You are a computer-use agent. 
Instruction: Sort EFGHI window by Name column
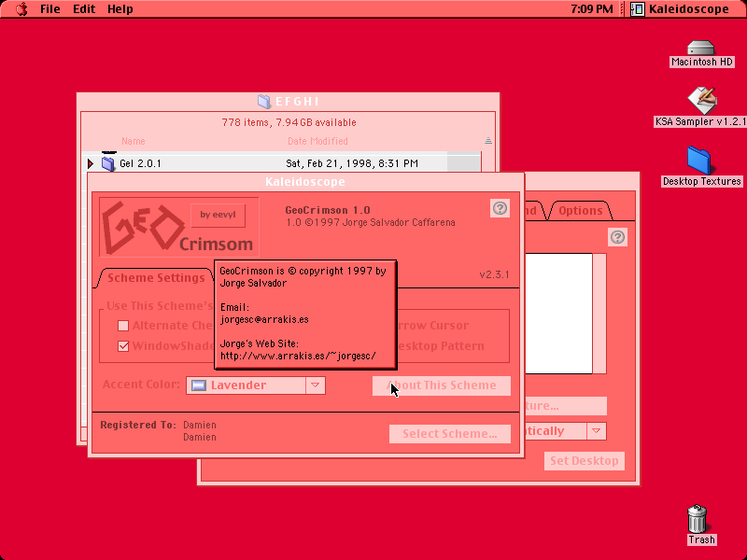(133, 141)
